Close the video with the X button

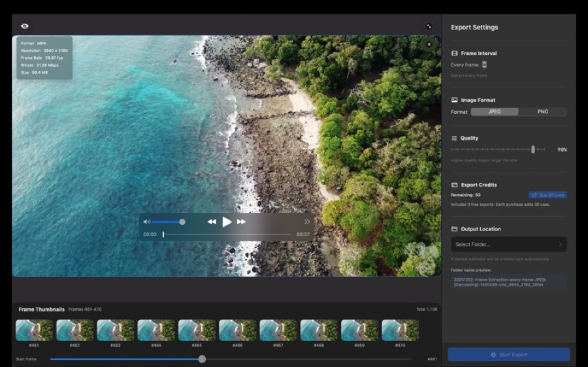tap(429, 44)
